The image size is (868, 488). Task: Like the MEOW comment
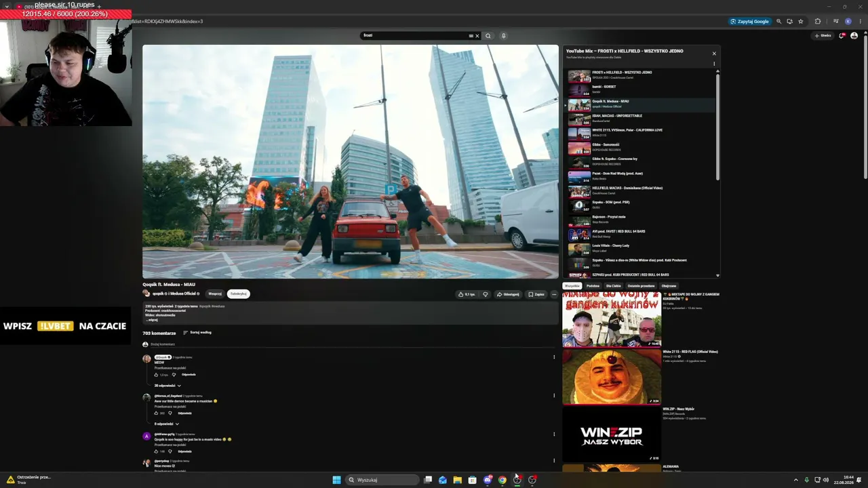pos(157,375)
